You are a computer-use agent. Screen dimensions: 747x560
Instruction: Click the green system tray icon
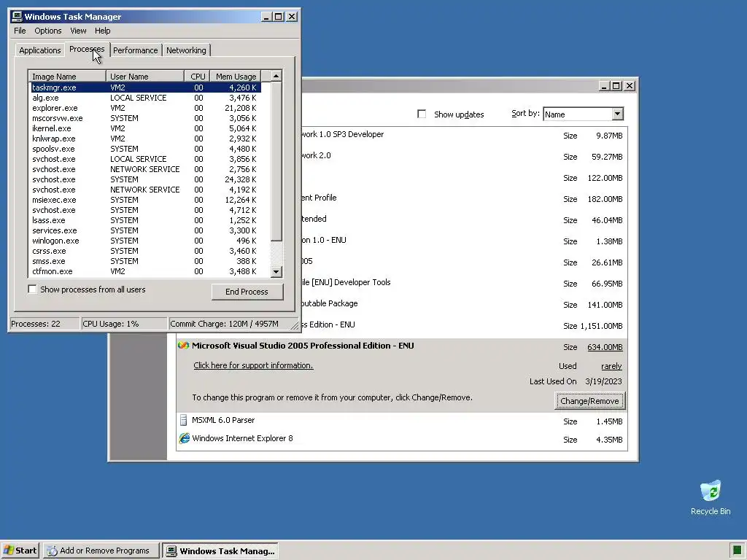point(737,551)
